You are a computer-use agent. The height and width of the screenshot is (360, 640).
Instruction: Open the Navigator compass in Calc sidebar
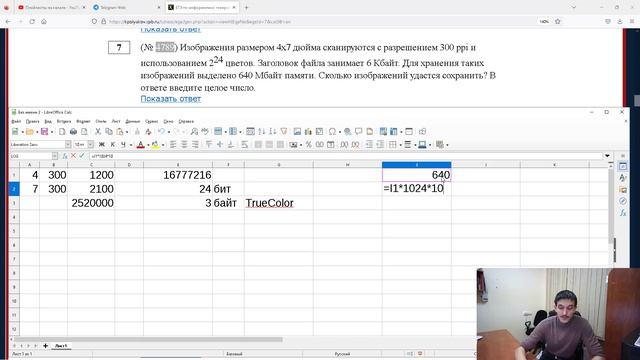click(623, 201)
